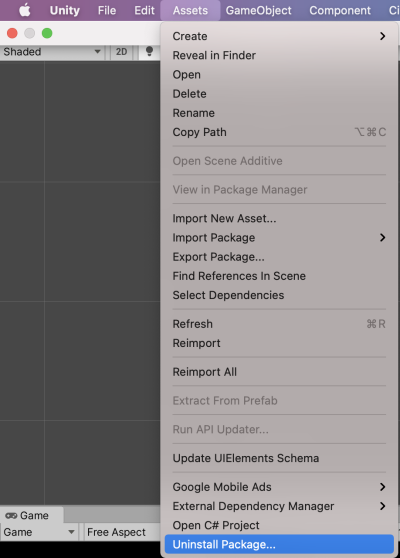Expand the Create submenu

point(279,36)
